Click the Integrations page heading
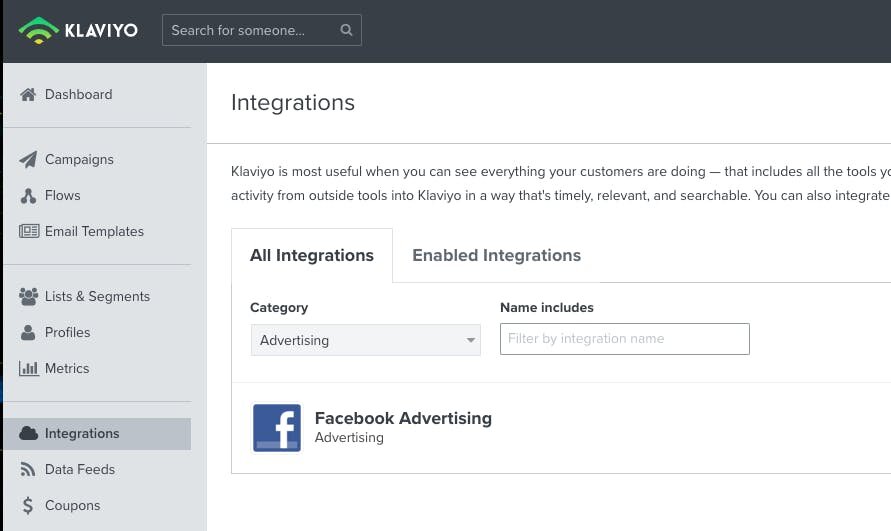Screen dimensions: 891x531 tap(293, 103)
